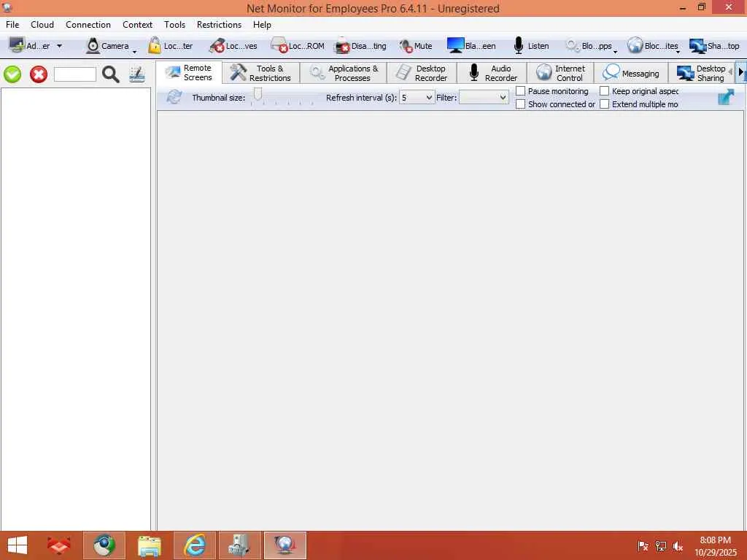Click the edit pencil icon in left panel
The width and height of the screenshot is (747, 560).
[x=137, y=74]
